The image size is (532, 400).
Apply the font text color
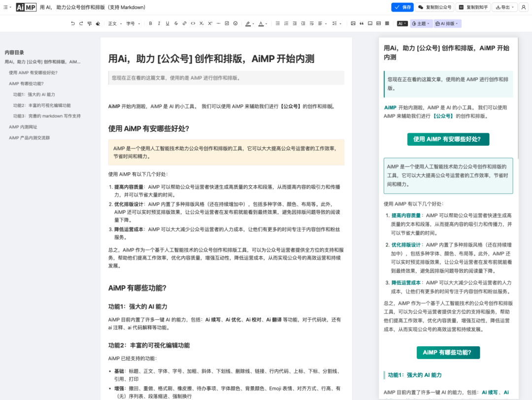click(x=261, y=24)
